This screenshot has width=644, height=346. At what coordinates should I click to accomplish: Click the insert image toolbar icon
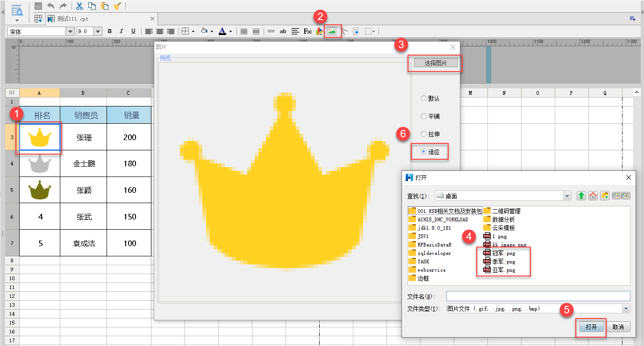click(332, 31)
